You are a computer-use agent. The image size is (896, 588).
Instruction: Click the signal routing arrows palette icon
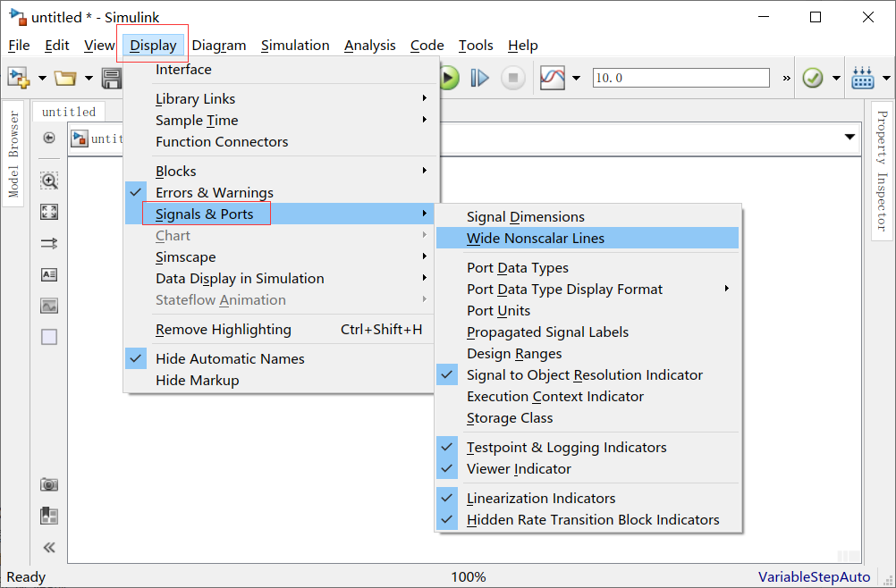[x=49, y=244]
